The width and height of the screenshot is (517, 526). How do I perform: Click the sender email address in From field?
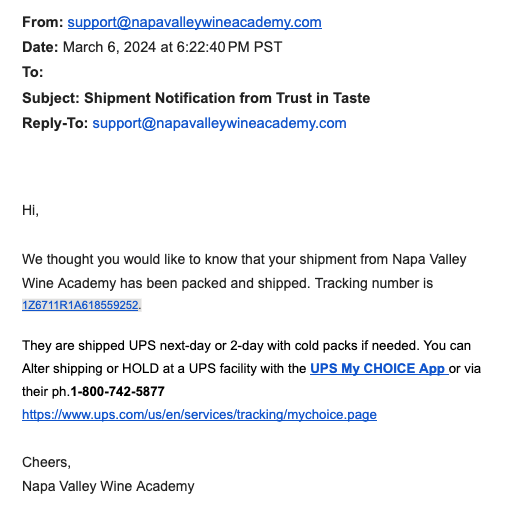[195, 22]
